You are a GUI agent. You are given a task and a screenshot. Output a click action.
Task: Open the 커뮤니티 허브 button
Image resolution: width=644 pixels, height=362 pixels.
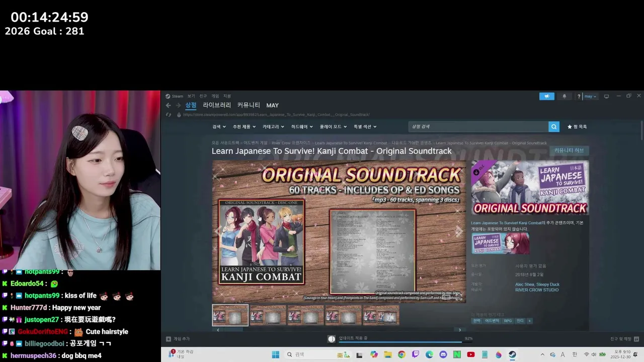coord(569,150)
